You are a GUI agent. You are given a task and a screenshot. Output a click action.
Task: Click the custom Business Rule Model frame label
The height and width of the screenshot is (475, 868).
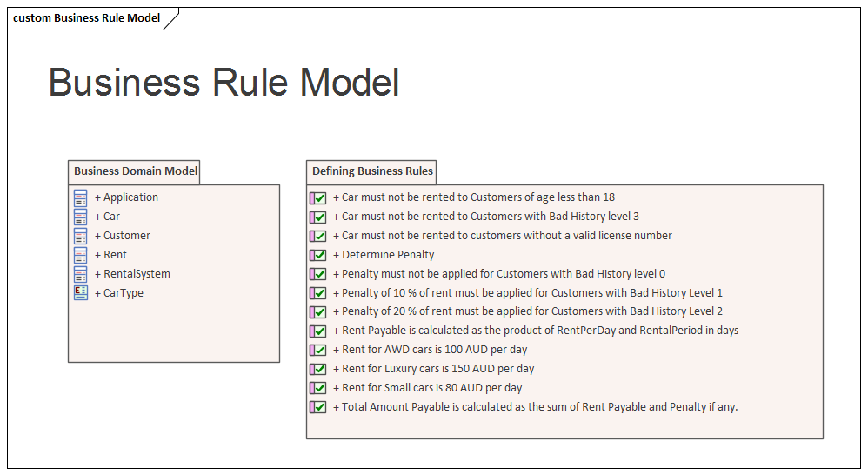click(87, 18)
